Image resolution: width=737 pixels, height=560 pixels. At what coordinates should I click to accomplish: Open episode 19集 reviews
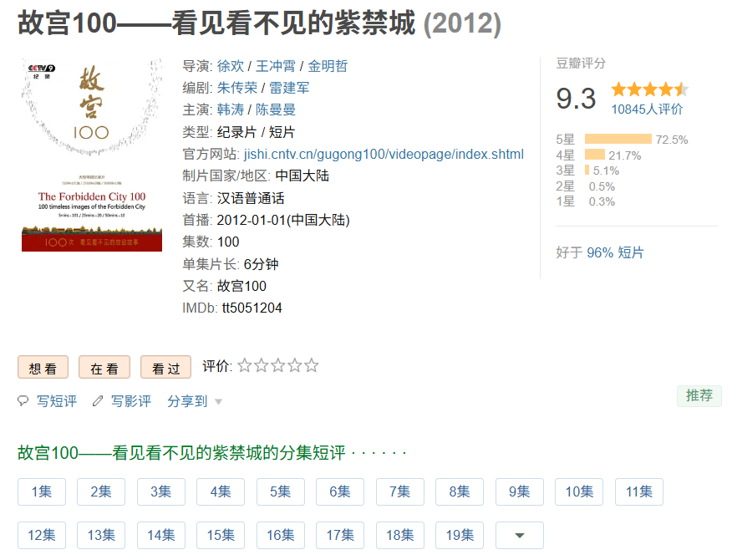[x=460, y=535]
